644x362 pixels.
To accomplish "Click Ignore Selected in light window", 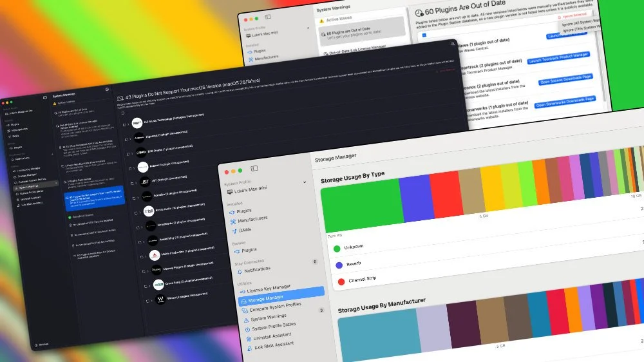I will point(573,15).
